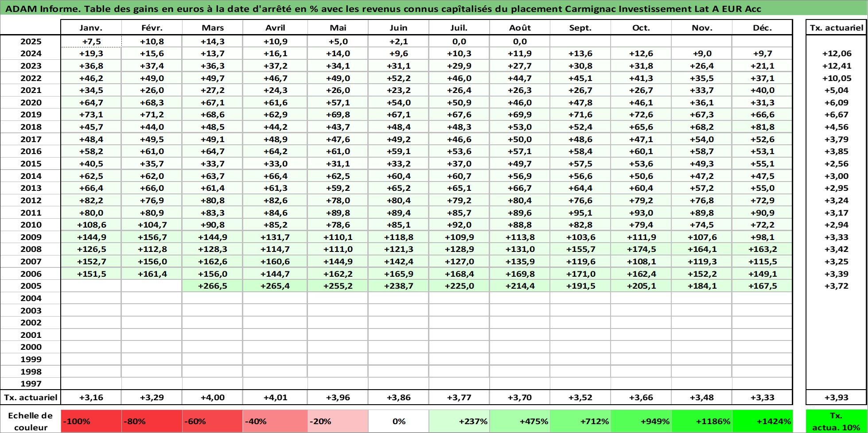Select the 1997 row label

[31, 383]
